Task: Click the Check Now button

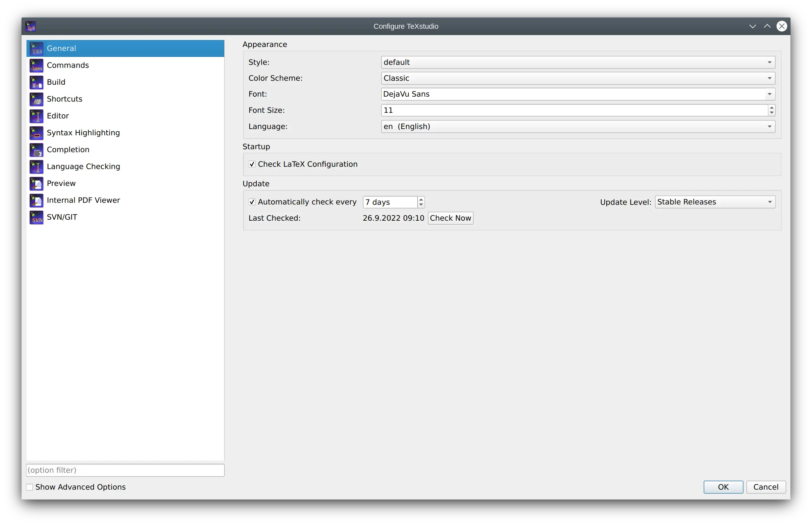Action: pyautogui.click(x=450, y=218)
